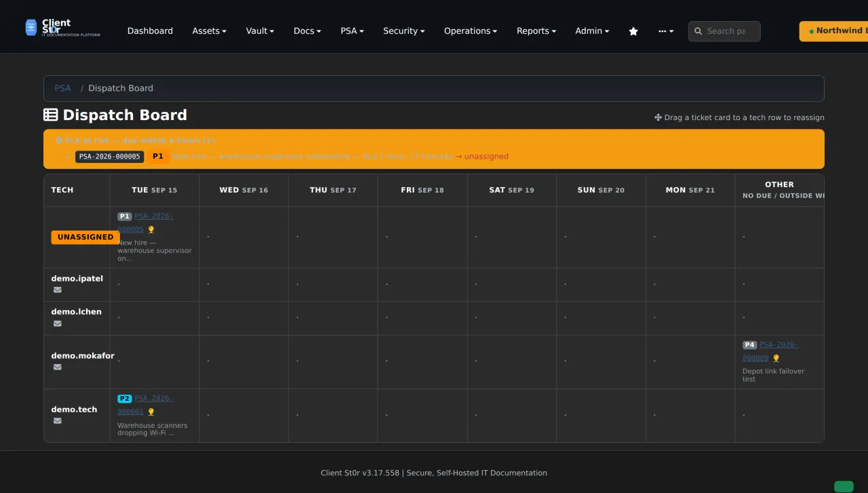Expand the Reports menu
Image resolution: width=868 pixels, height=493 pixels.
coord(536,31)
